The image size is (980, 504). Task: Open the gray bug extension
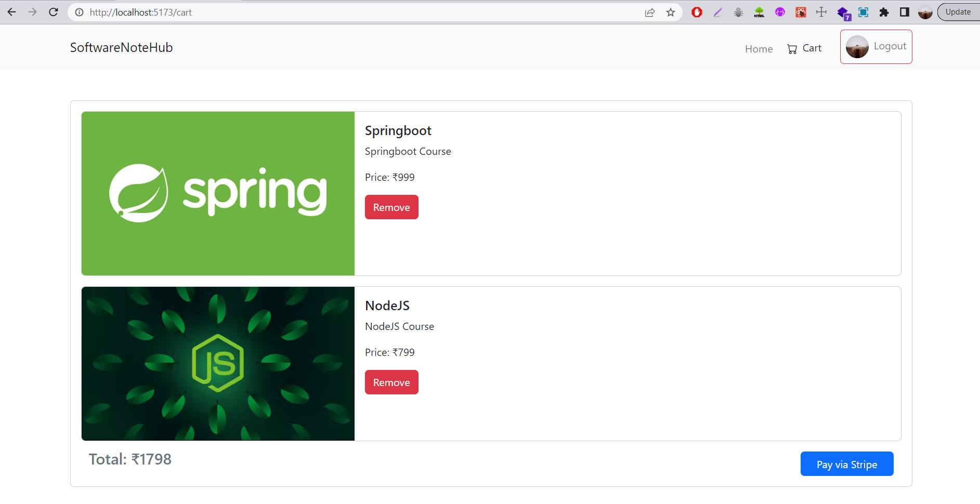pos(739,12)
